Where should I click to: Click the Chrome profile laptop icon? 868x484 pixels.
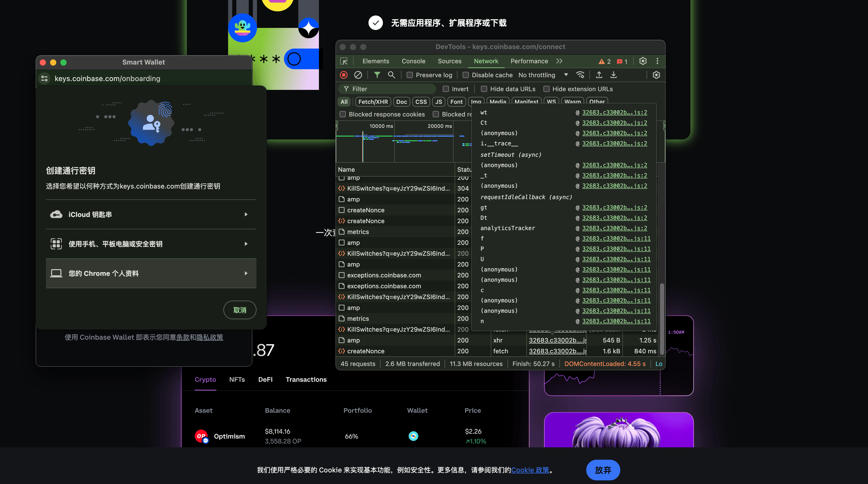[x=56, y=273]
